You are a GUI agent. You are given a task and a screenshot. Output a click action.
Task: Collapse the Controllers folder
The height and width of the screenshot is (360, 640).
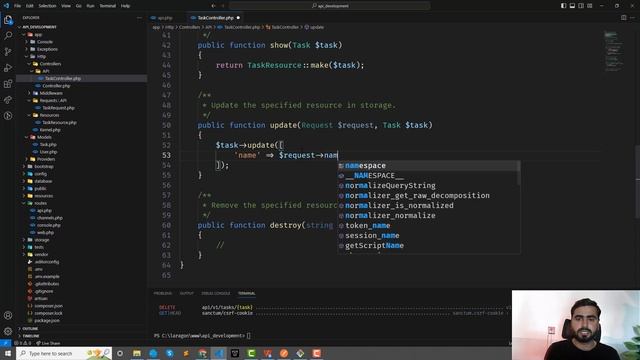[50, 64]
